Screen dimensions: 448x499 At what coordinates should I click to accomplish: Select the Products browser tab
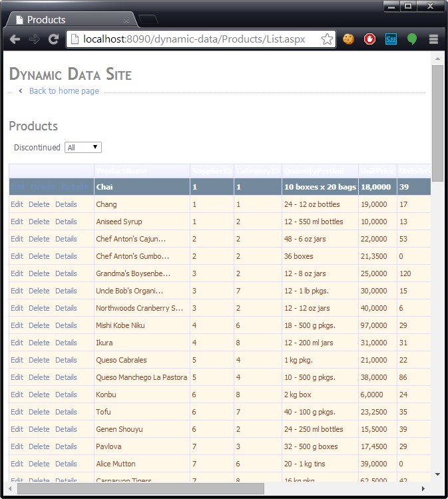click(x=72, y=20)
